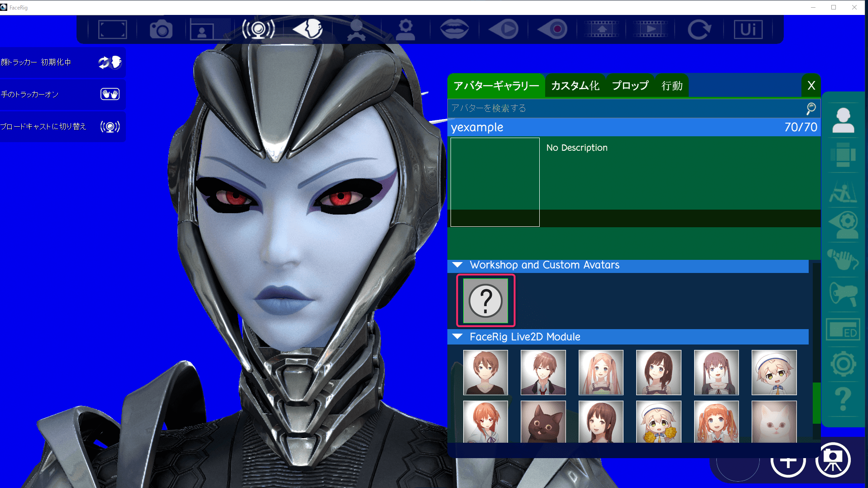Open the question mark help icon in sidebar
The image size is (868, 488).
click(843, 399)
